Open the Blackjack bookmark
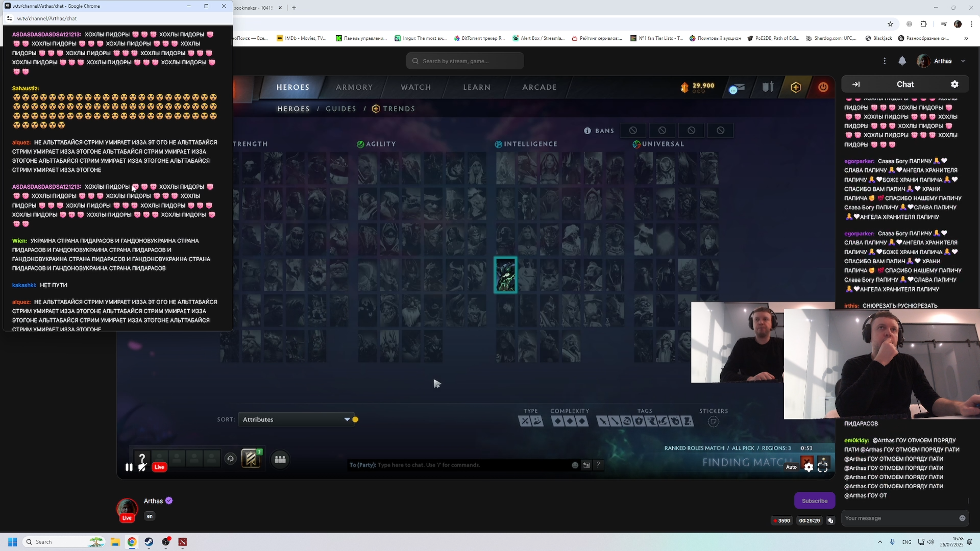980x551 pixels. [x=878, y=38]
